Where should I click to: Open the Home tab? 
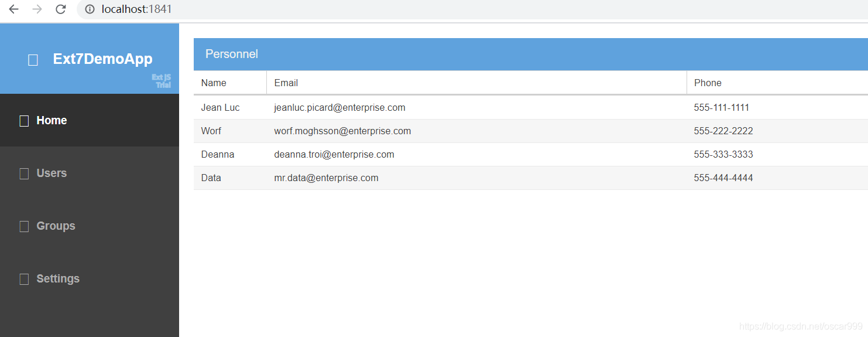[x=90, y=120]
